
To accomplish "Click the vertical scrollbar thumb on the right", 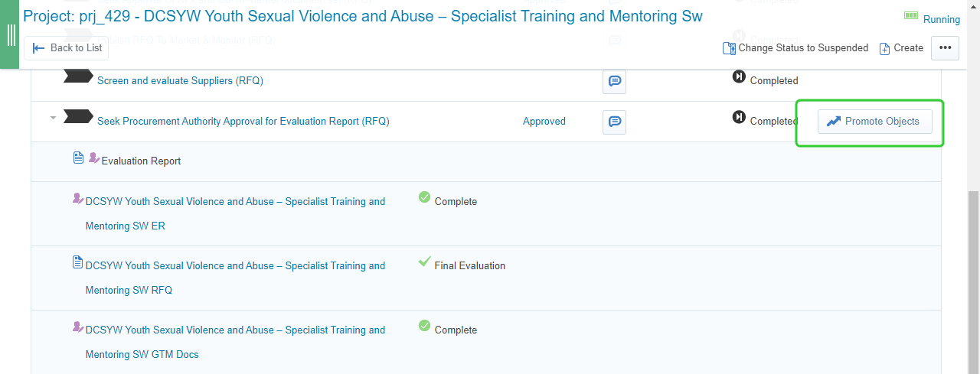I will click(x=973, y=281).
